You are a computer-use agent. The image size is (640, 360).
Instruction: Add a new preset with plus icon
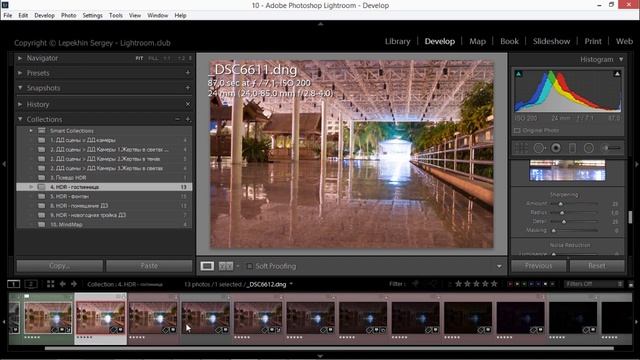(188, 73)
